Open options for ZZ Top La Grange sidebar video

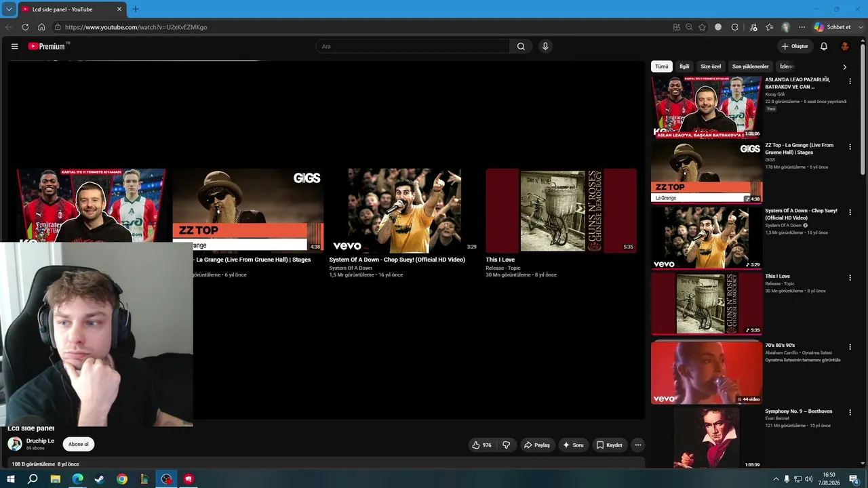point(850,147)
